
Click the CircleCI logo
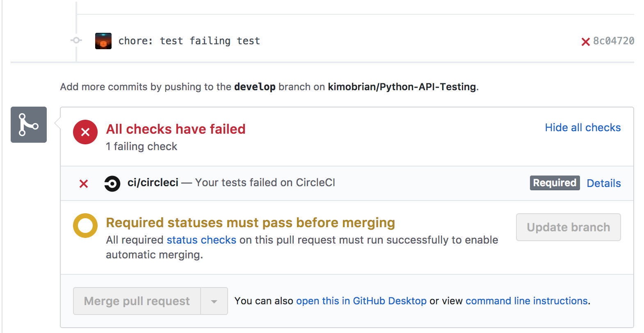112,183
